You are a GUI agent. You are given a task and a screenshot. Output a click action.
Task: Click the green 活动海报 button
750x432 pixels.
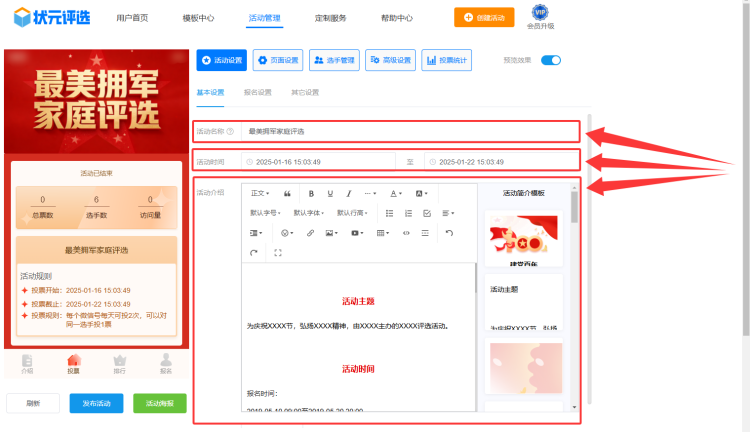[x=160, y=403]
